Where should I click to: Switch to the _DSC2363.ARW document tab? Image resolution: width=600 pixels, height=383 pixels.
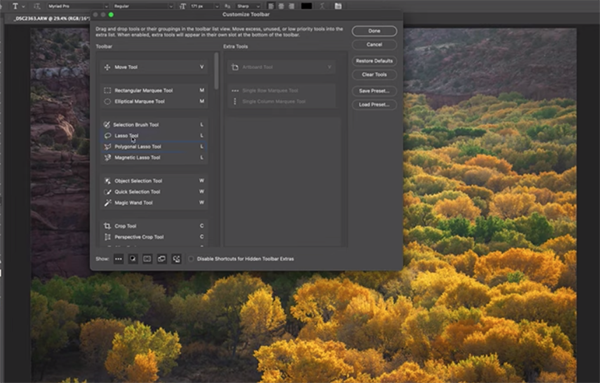(x=52, y=18)
